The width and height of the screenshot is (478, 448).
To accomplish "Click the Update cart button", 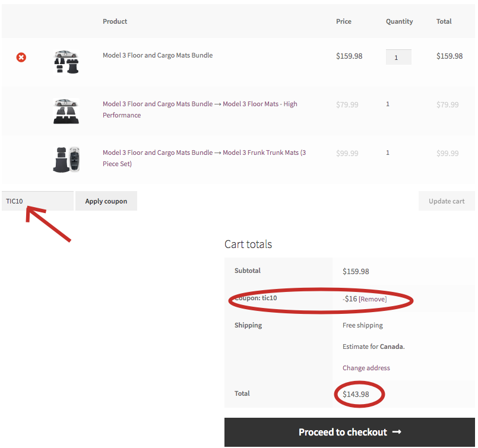I will (447, 201).
